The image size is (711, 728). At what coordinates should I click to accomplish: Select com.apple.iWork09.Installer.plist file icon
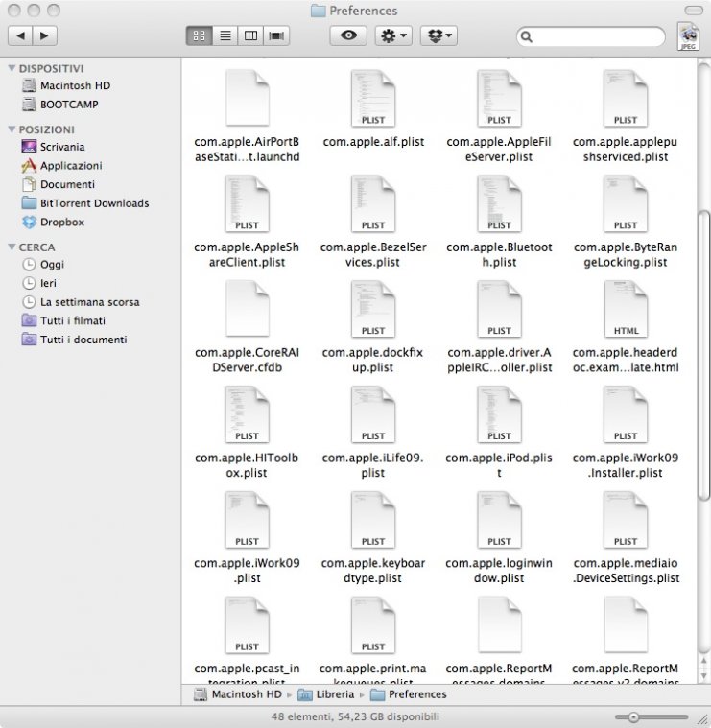pyautogui.click(x=626, y=414)
